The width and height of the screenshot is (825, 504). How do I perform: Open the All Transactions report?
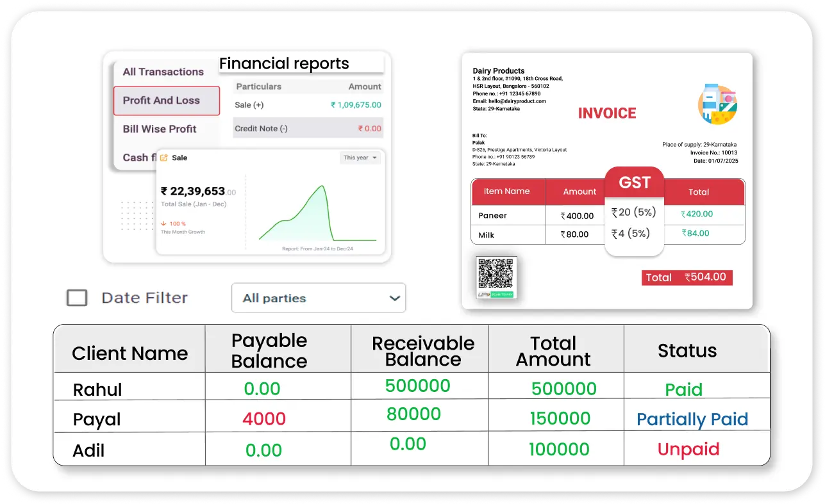[x=163, y=72]
